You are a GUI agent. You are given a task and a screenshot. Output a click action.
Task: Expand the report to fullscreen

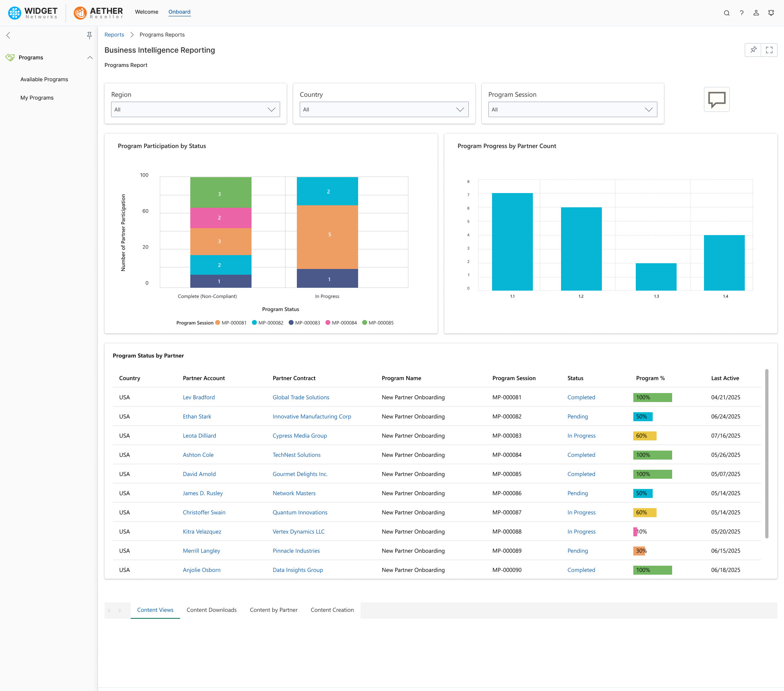point(770,50)
